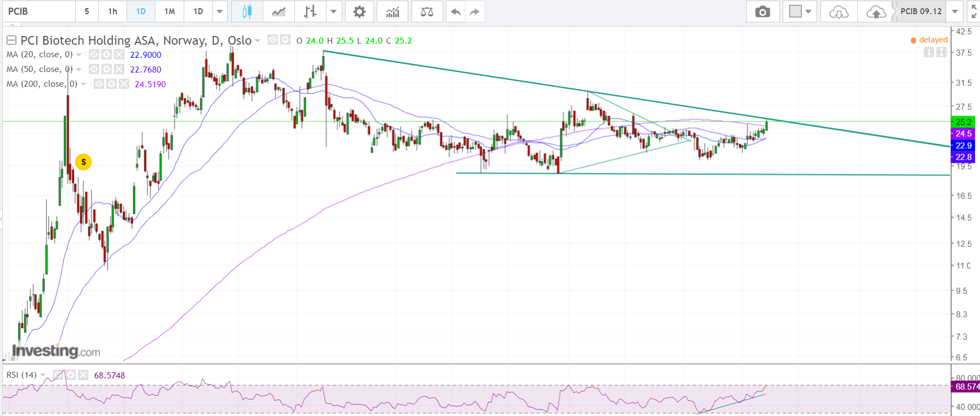Click the delayed data status label
This screenshot has height=416, width=980.
pyautogui.click(x=929, y=40)
